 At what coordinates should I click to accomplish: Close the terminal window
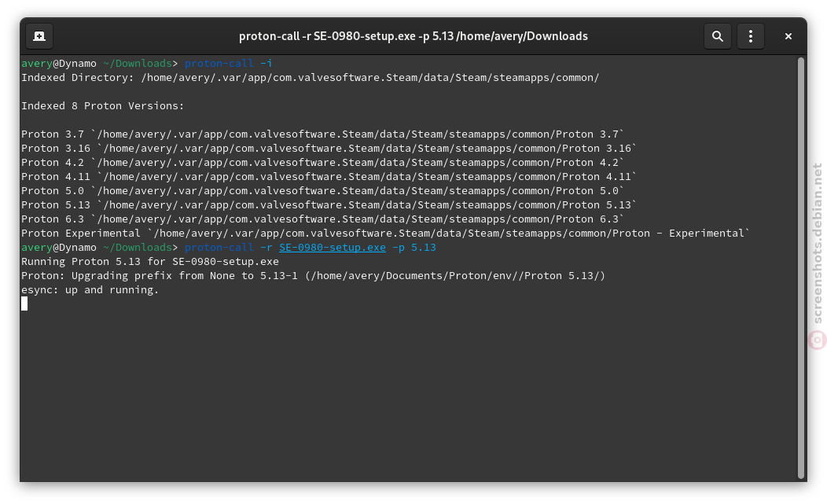coord(788,36)
